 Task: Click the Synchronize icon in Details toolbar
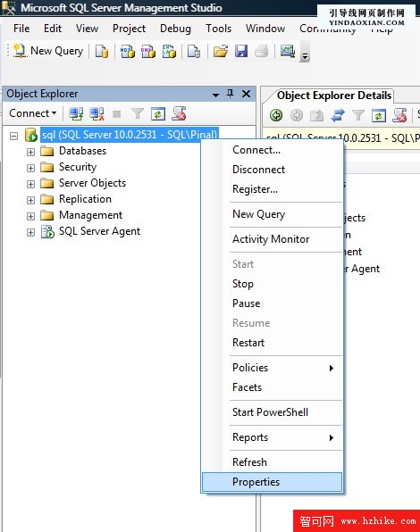338,115
